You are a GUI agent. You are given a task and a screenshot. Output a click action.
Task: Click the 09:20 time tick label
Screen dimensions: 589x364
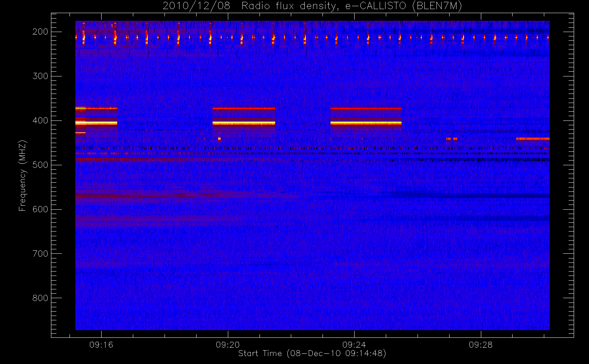[x=228, y=345]
